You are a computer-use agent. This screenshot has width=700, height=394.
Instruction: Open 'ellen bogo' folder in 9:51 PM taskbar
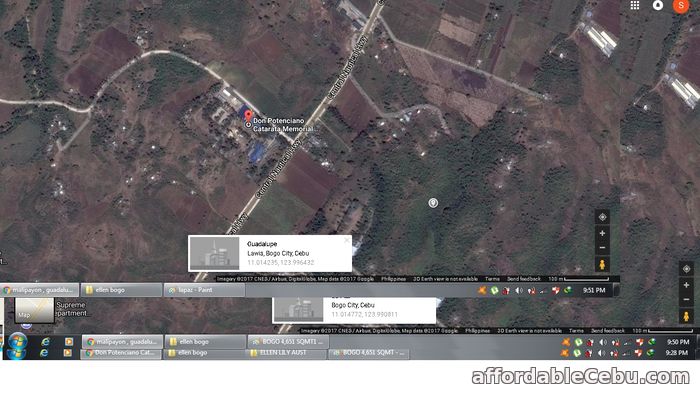coord(121,290)
